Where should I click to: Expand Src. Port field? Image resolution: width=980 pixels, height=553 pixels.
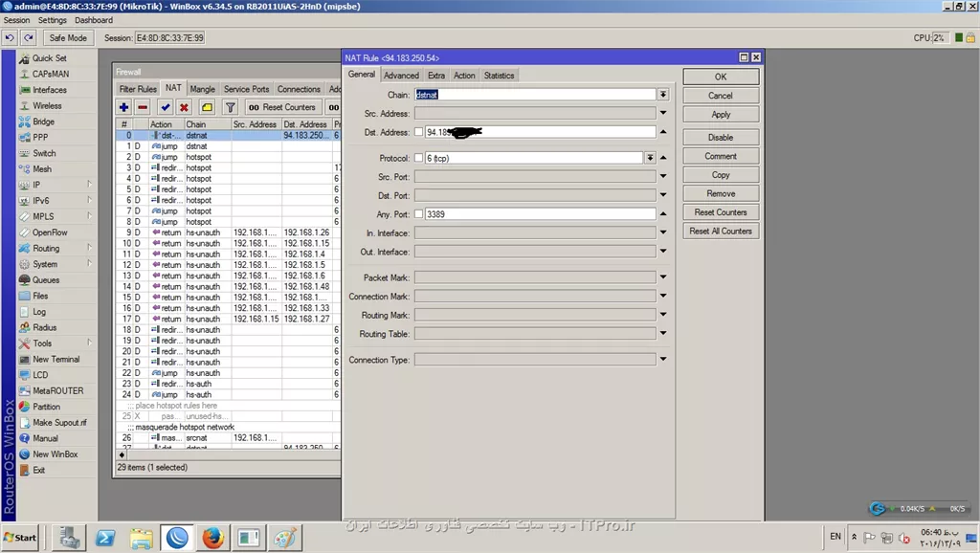[663, 177]
